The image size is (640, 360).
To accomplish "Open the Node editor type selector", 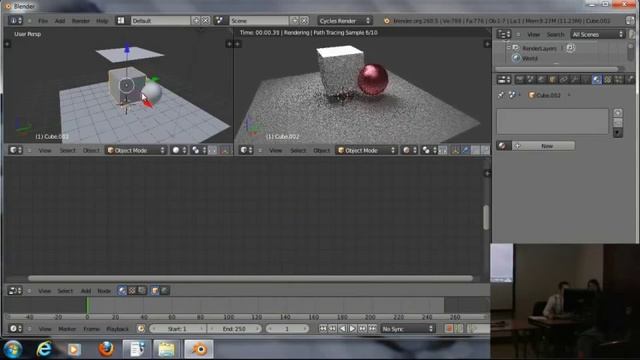I will (16, 291).
